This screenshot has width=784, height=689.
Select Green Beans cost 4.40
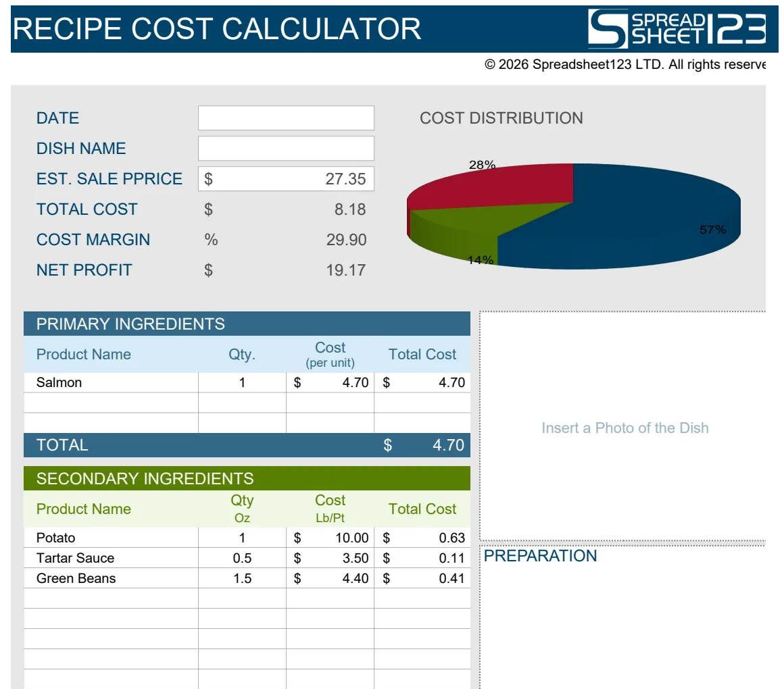click(x=330, y=579)
